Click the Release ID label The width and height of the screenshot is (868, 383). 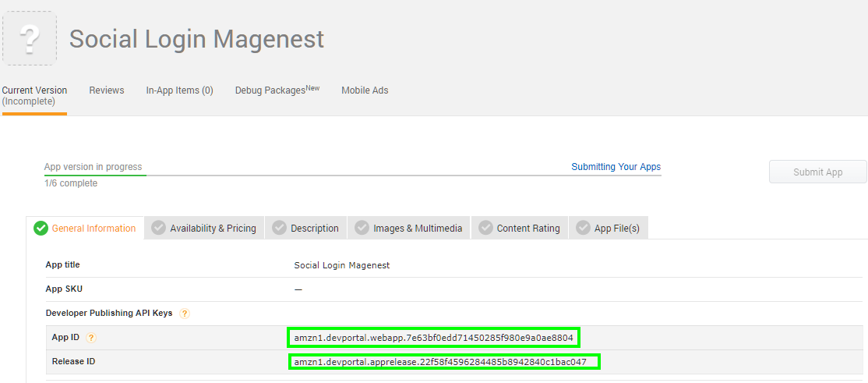point(73,361)
